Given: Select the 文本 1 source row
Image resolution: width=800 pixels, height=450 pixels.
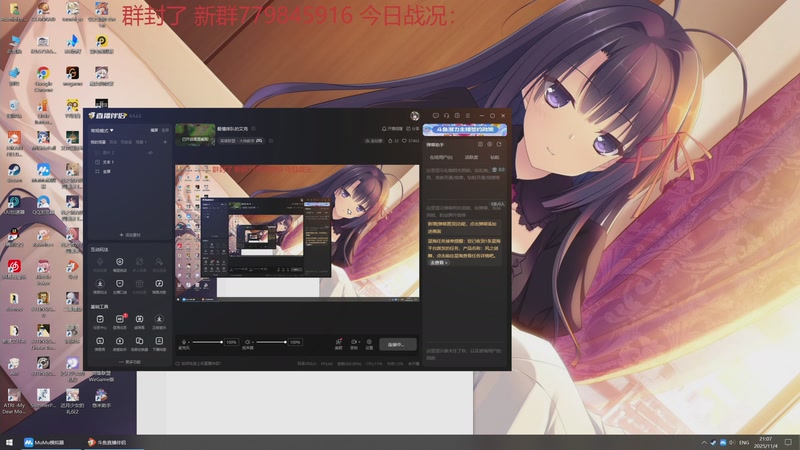Looking at the screenshot, I should [130, 162].
